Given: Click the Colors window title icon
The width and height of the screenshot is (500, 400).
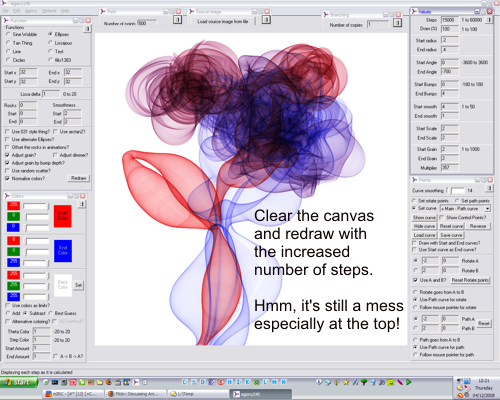Looking at the screenshot, I should tap(7, 196).
